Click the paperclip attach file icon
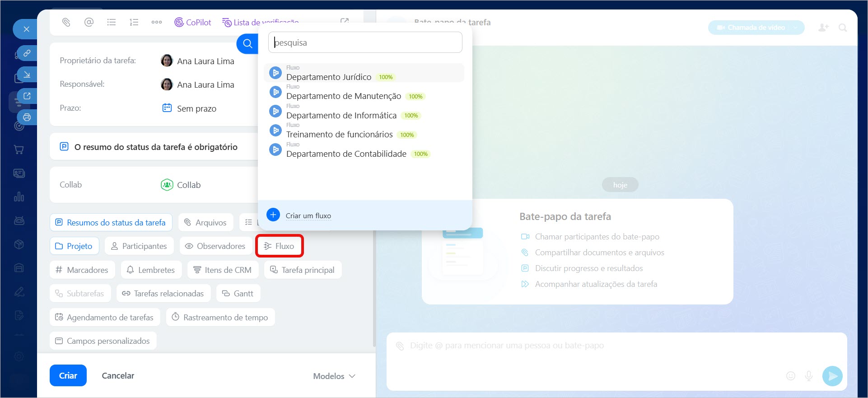 (x=66, y=22)
